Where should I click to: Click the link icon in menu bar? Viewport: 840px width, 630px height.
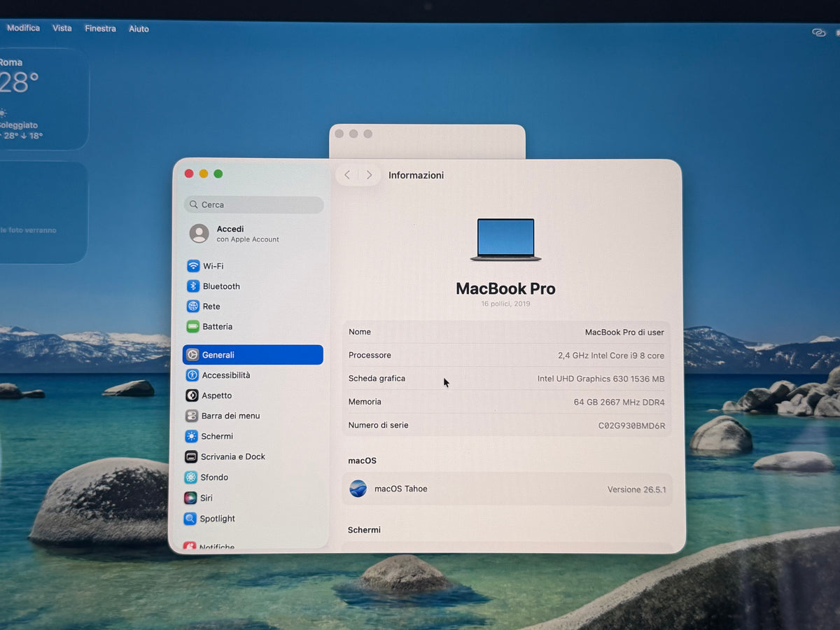pyautogui.click(x=819, y=32)
